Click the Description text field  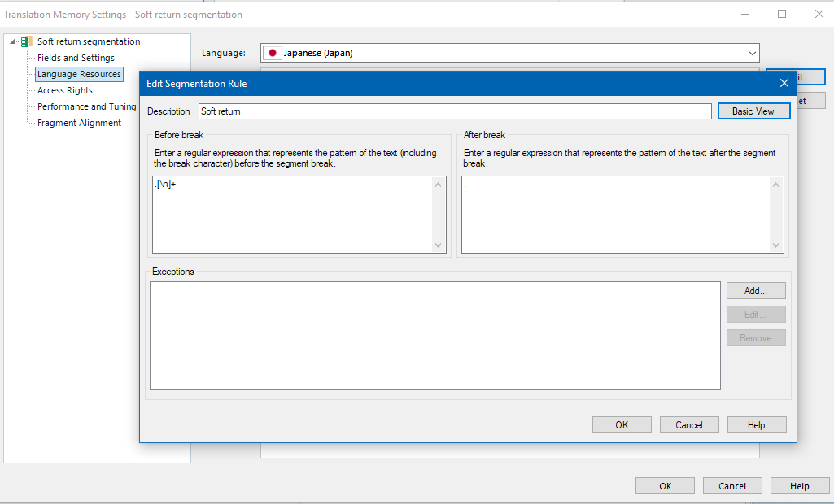coord(455,111)
